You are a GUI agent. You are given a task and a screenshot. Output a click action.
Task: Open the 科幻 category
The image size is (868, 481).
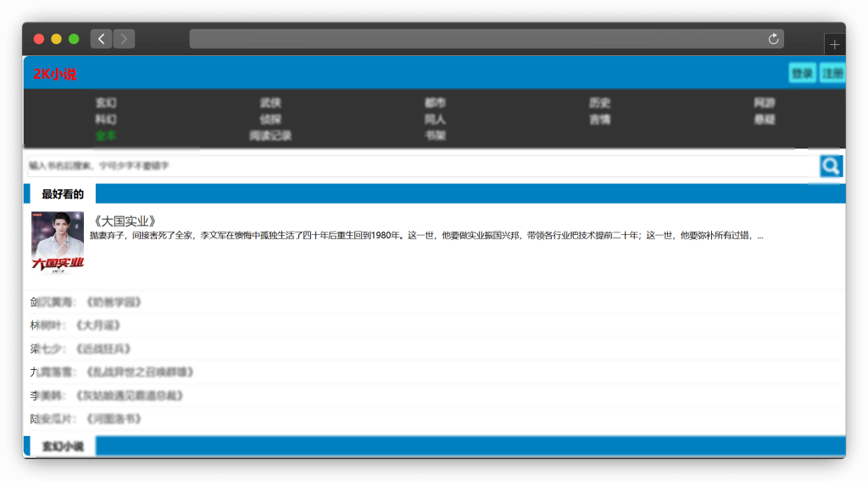pyautogui.click(x=106, y=119)
